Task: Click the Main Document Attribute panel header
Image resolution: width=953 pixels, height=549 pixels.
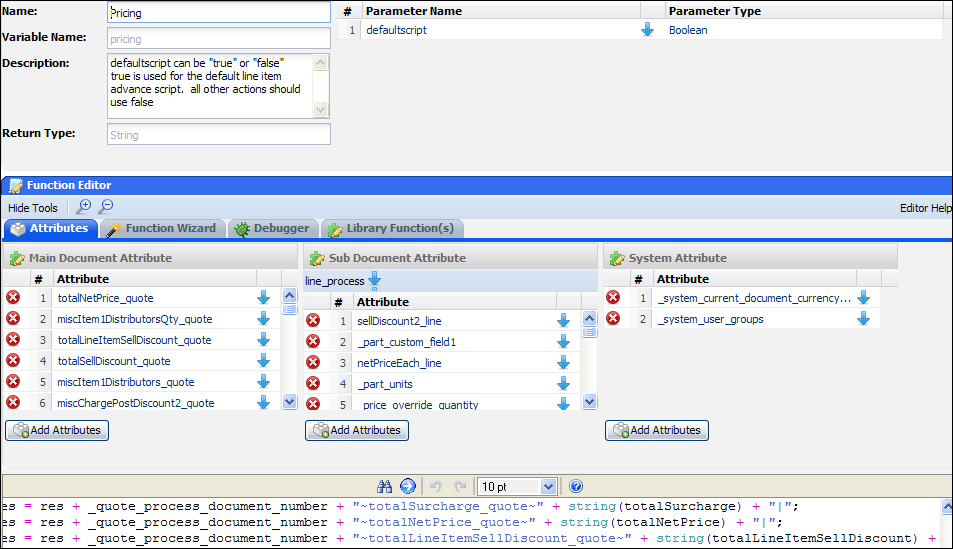Action: (150, 257)
